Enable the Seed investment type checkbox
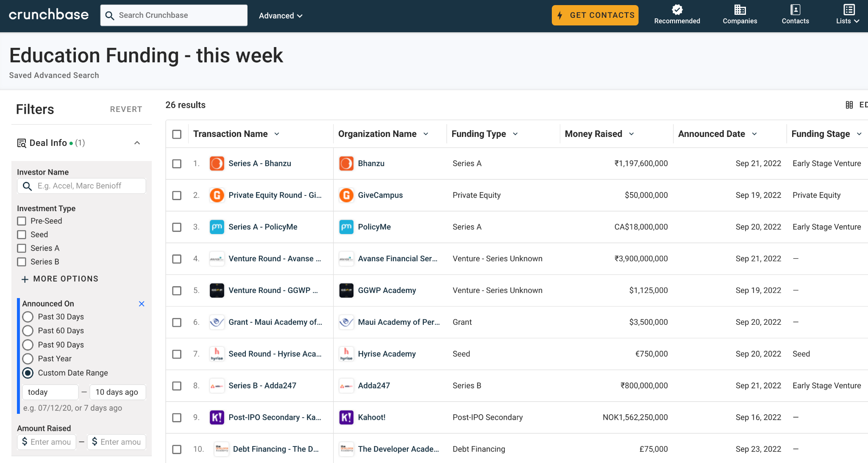This screenshot has height=463, width=868. pos(22,235)
